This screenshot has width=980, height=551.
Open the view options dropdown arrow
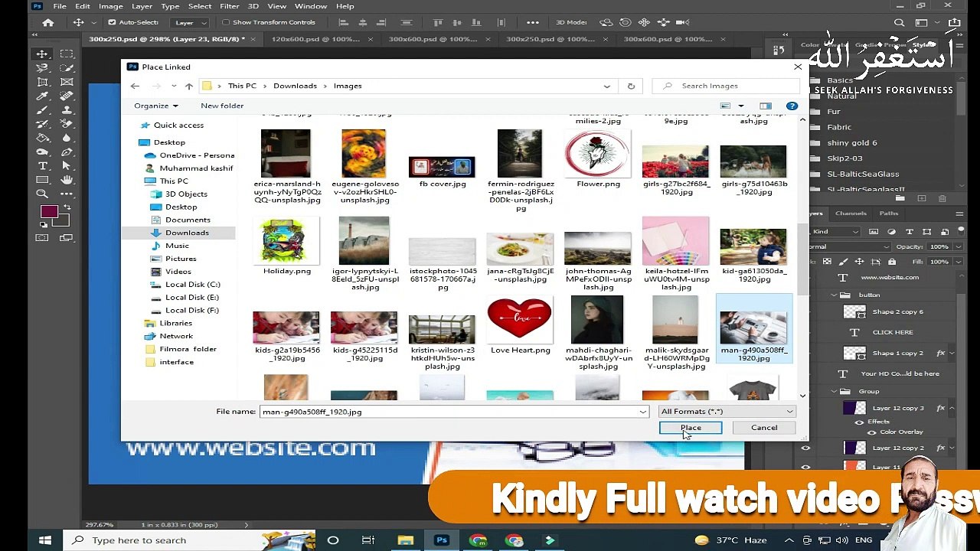(740, 106)
